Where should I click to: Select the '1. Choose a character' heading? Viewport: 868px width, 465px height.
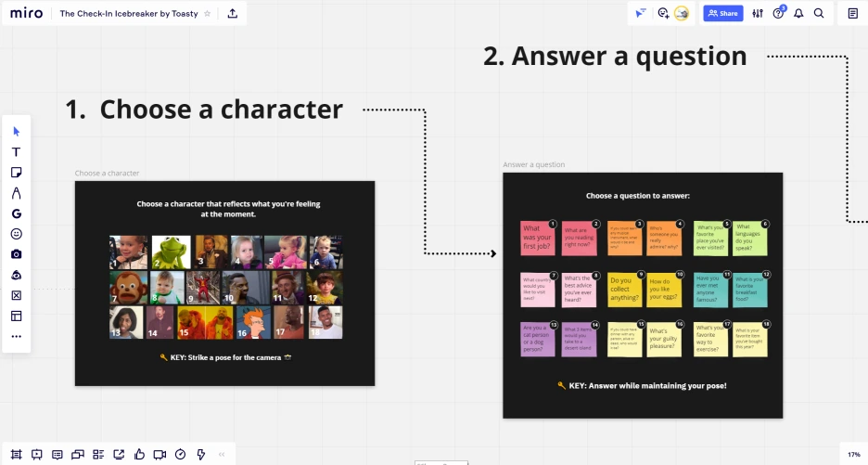tap(204, 110)
